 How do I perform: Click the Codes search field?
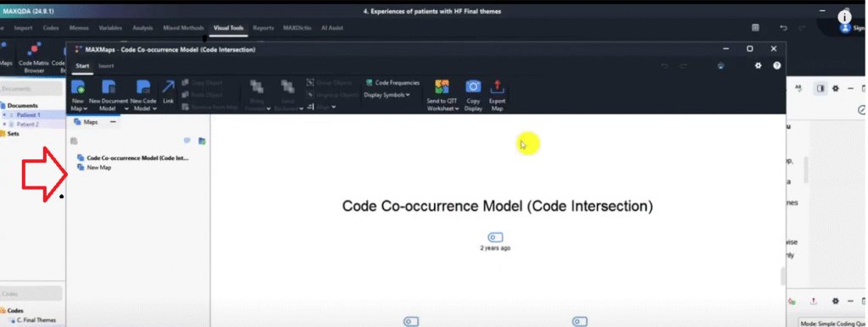tap(31, 294)
